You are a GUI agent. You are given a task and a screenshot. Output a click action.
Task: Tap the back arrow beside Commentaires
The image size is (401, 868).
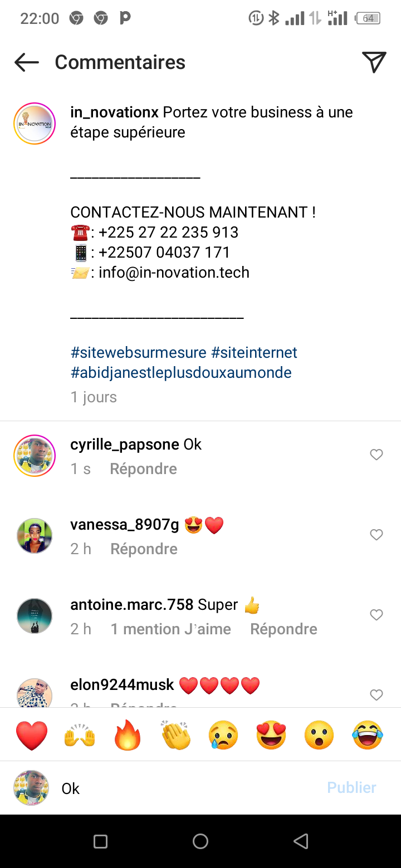(26, 62)
